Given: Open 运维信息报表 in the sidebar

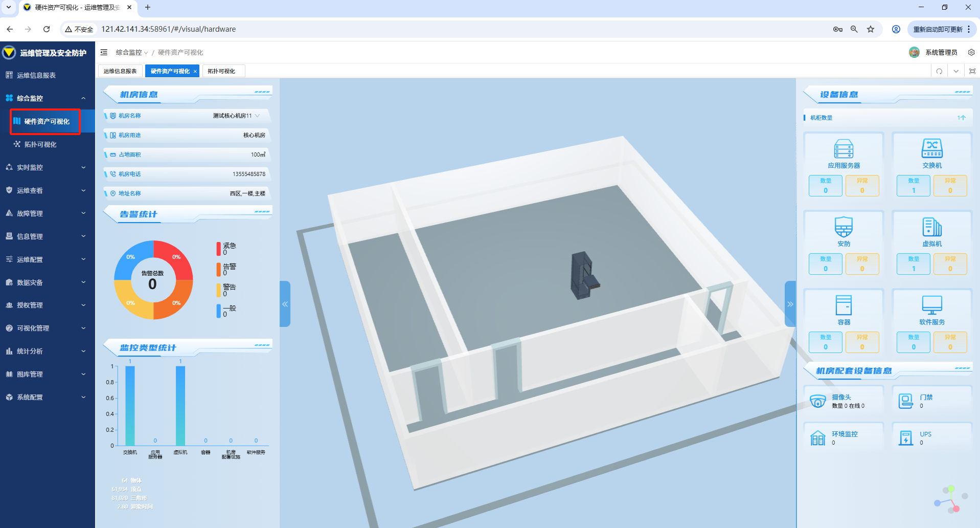Looking at the screenshot, I should (36, 75).
